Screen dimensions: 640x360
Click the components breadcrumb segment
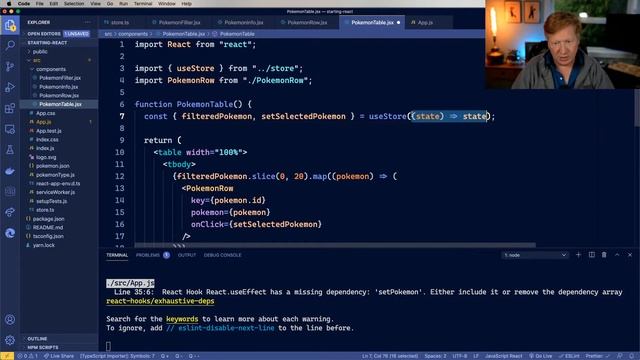[133, 34]
